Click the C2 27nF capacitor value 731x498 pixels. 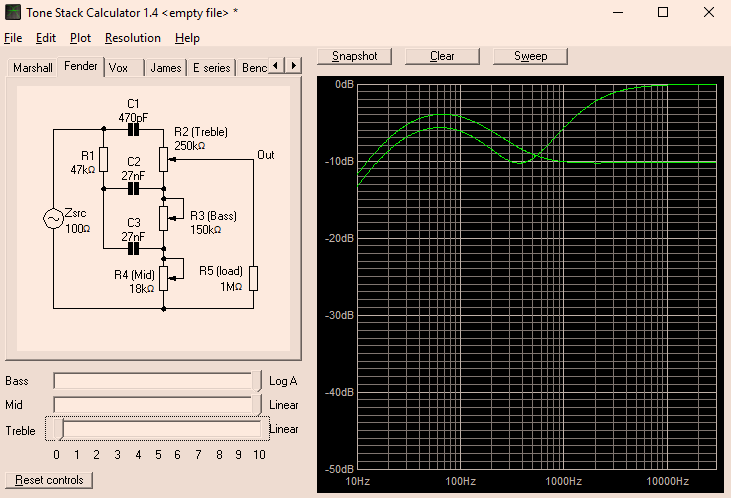[133, 176]
